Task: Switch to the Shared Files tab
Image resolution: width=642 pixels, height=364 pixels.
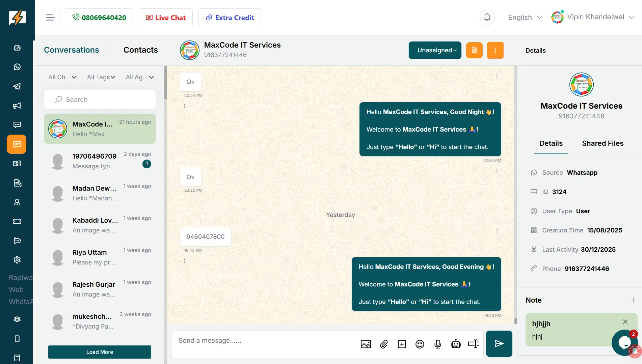Action: (603, 143)
